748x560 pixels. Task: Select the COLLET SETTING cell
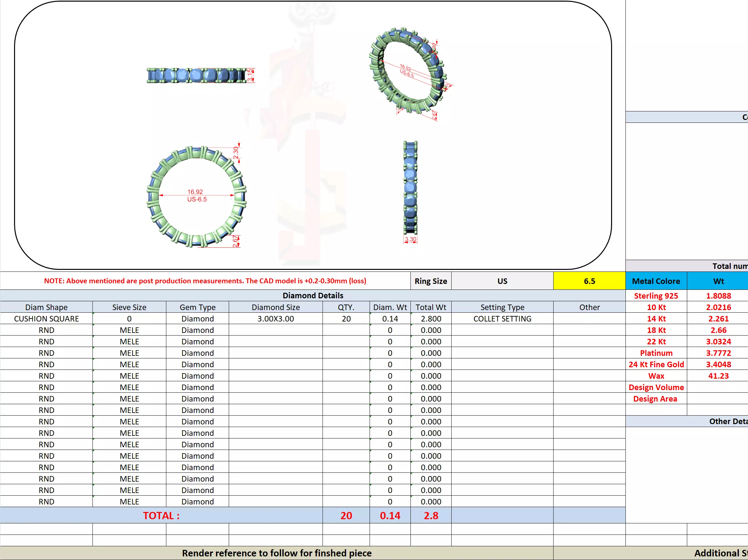pyautogui.click(x=502, y=319)
